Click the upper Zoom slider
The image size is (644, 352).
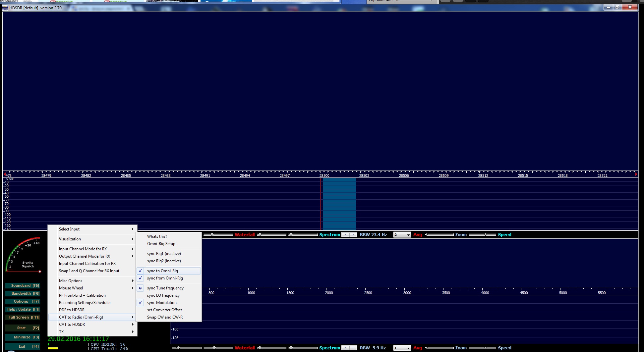pyautogui.click(x=439, y=235)
